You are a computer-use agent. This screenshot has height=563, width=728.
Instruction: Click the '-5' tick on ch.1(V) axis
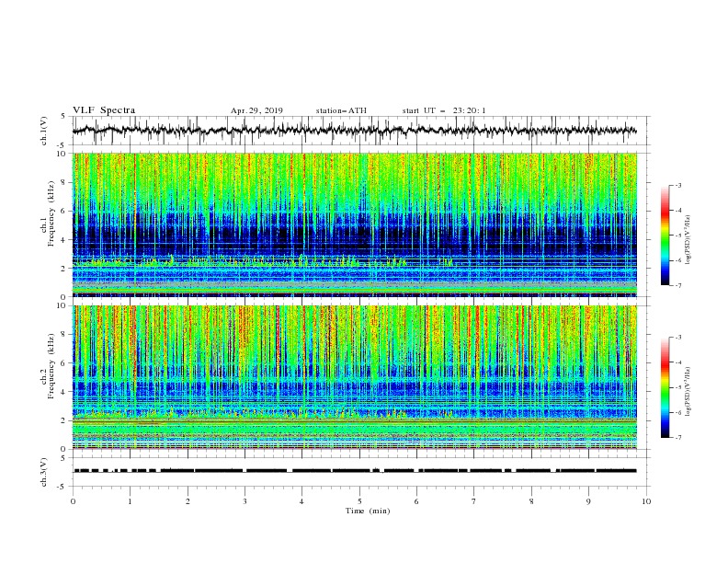pyautogui.click(x=63, y=145)
